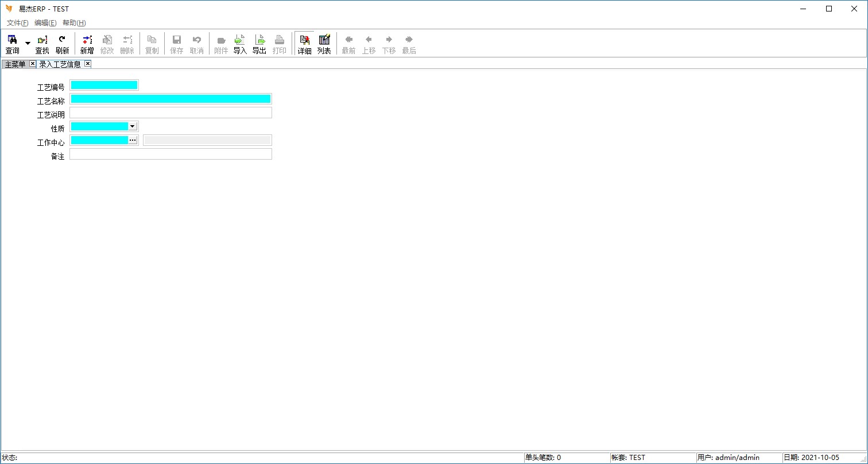Viewport: 868px width, 464px height.
Task: Close the 录入工艺信息 tab
Action: point(88,64)
